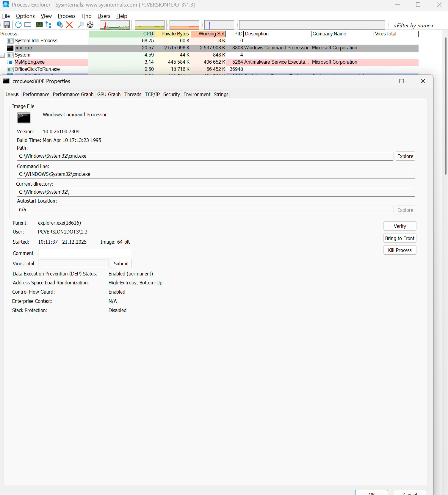Open the Help menu

coord(122,16)
